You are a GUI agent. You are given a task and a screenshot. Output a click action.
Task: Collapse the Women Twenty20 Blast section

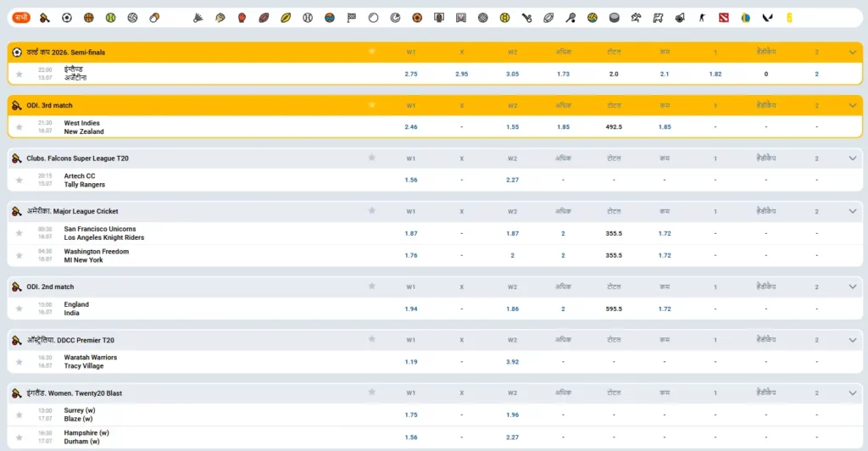[x=853, y=393]
